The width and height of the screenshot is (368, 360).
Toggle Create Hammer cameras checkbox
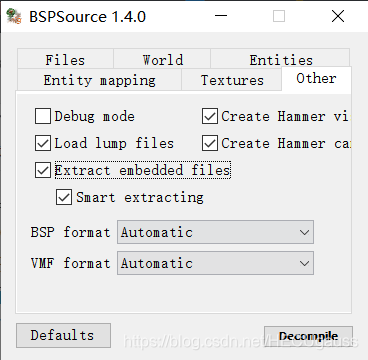coord(210,143)
